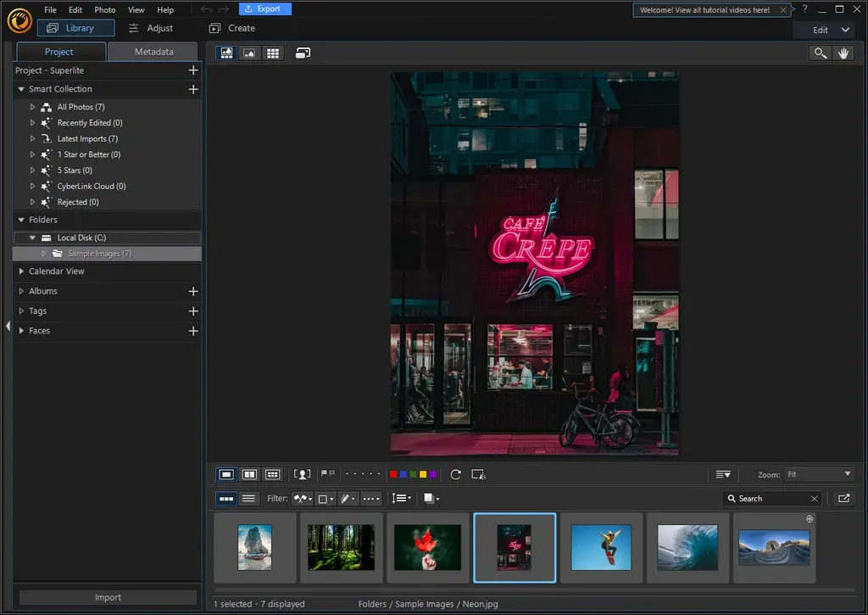Screen dimensions: 868x615
Task: Enable show multiple photos layout
Action: tap(273, 474)
